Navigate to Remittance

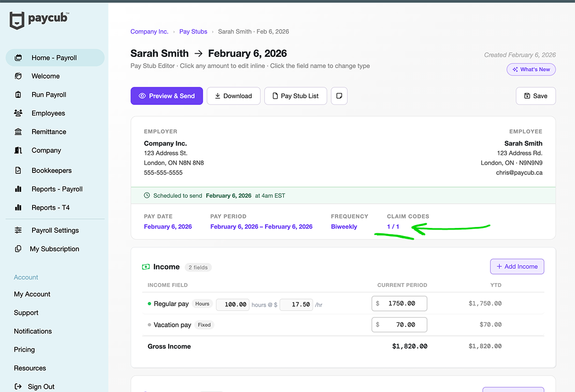point(49,132)
